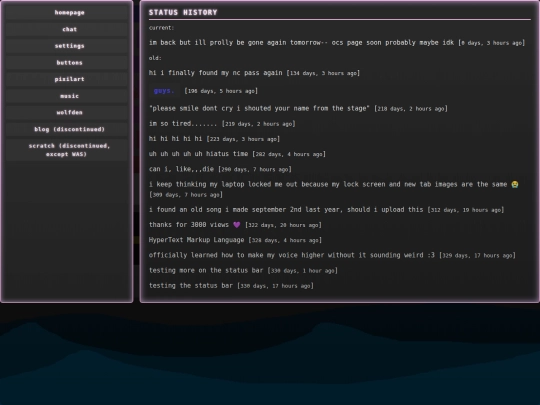Image resolution: width=540 pixels, height=405 pixels.
Task: Open the wolfden page
Action: pyautogui.click(x=67, y=113)
